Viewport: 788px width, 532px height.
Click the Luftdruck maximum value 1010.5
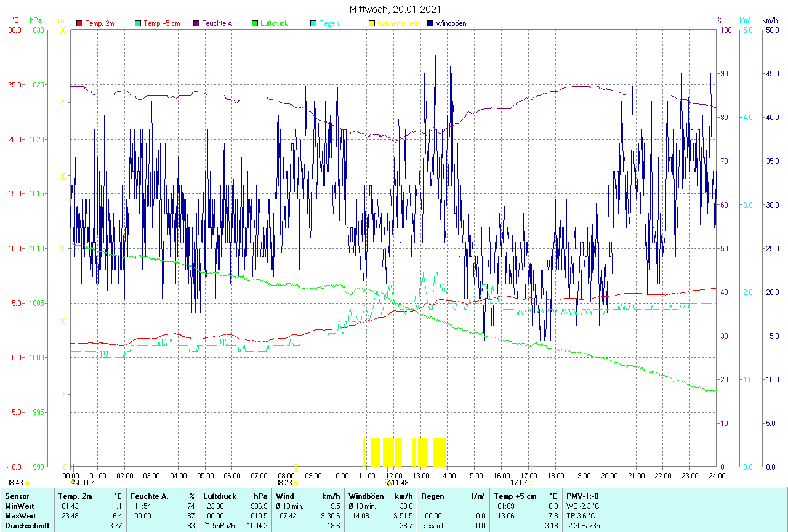pos(258,515)
